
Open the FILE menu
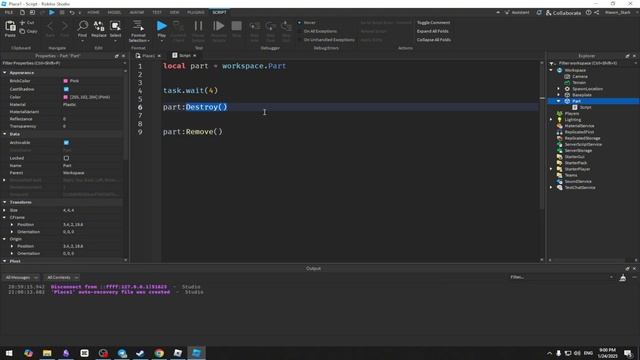click(9, 13)
